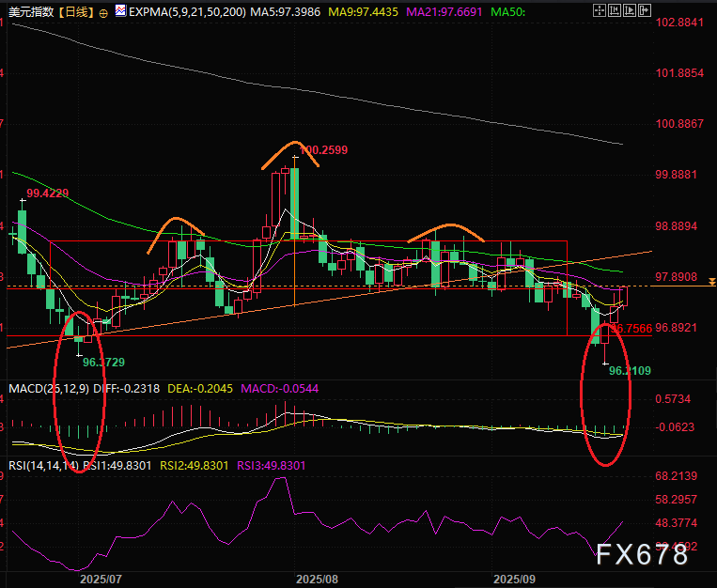Click the circled plus icon beside 日线
Screen dimensions: 717x588
click(102, 12)
